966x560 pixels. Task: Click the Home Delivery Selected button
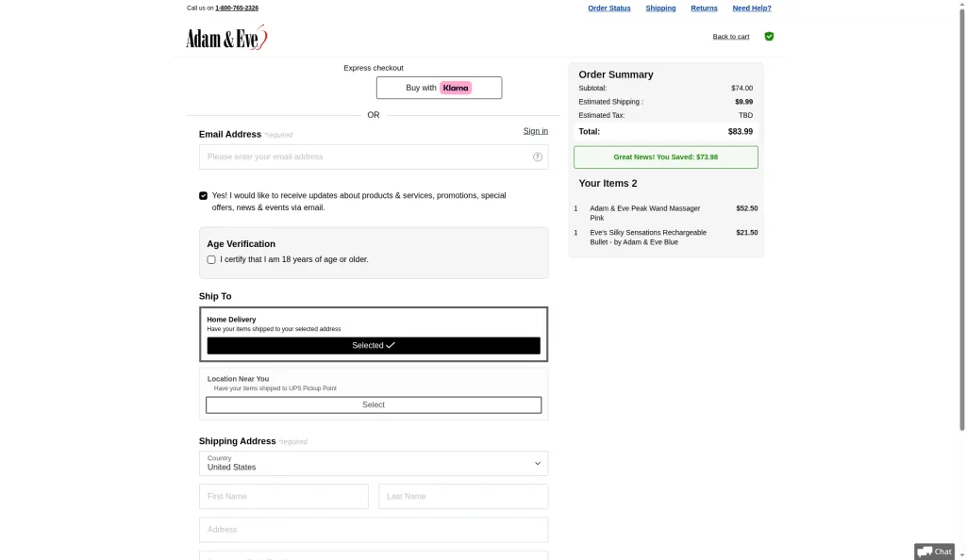(374, 346)
